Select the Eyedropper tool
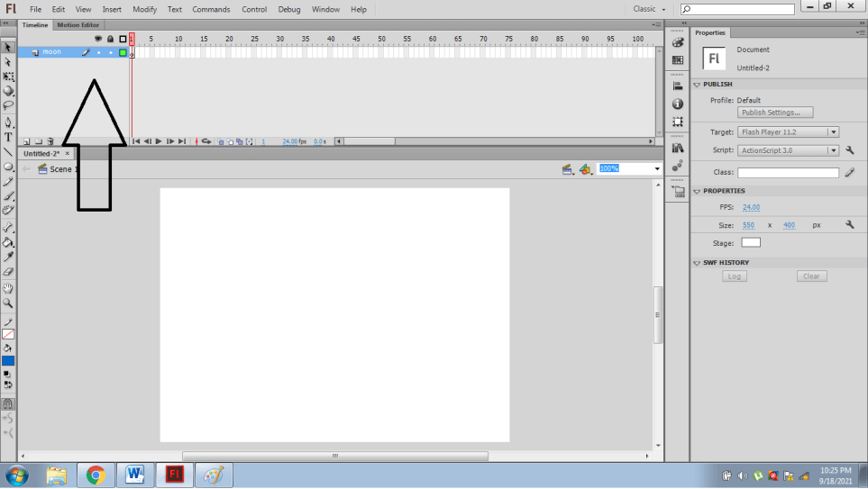The width and height of the screenshot is (868, 489). point(8,257)
